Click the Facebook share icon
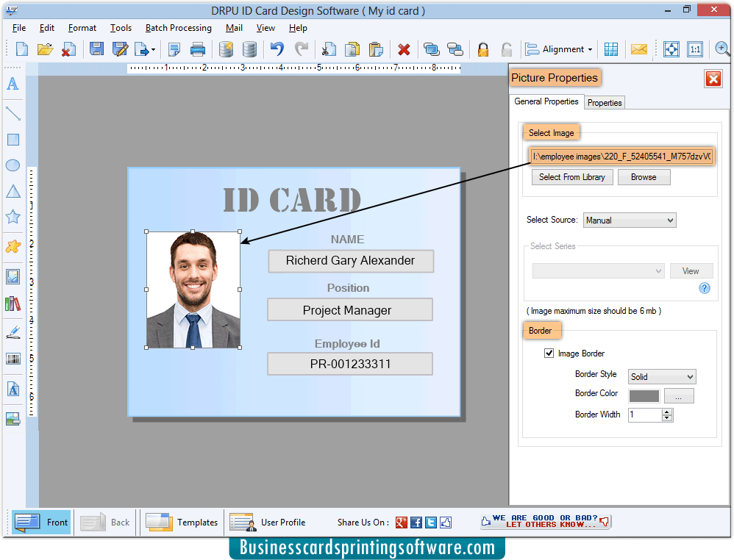This screenshot has width=734, height=560. coord(416,523)
